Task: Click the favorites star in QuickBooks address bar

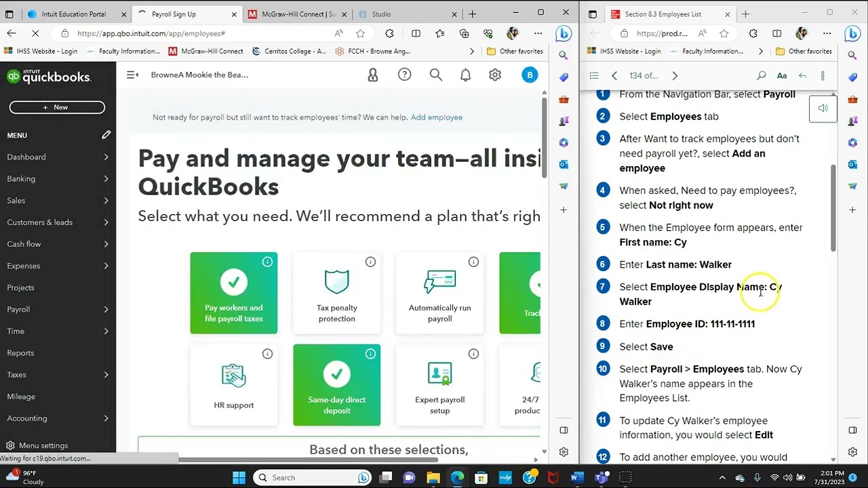Action: (360, 33)
